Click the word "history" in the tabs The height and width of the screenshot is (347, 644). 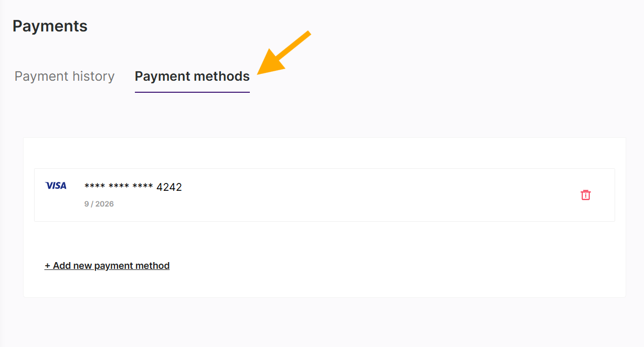[x=90, y=77]
